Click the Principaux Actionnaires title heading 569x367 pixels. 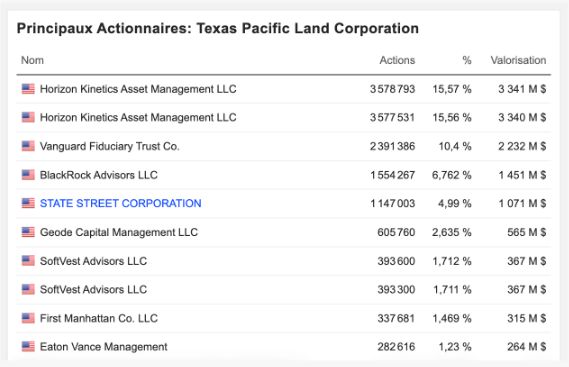[218, 28]
